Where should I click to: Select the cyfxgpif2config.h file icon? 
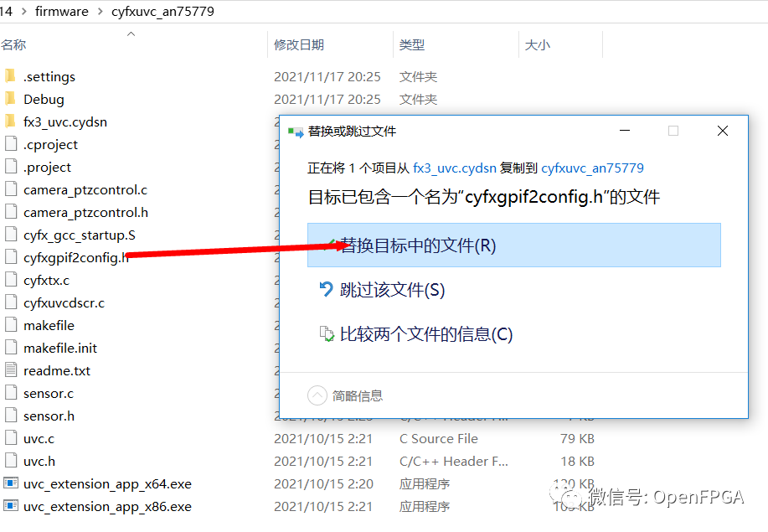[x=9, y=256]
